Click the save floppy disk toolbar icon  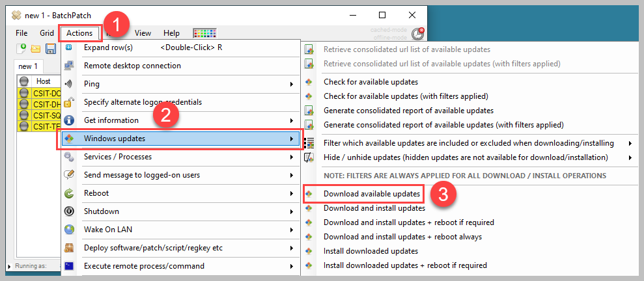[x=51, y=49]
